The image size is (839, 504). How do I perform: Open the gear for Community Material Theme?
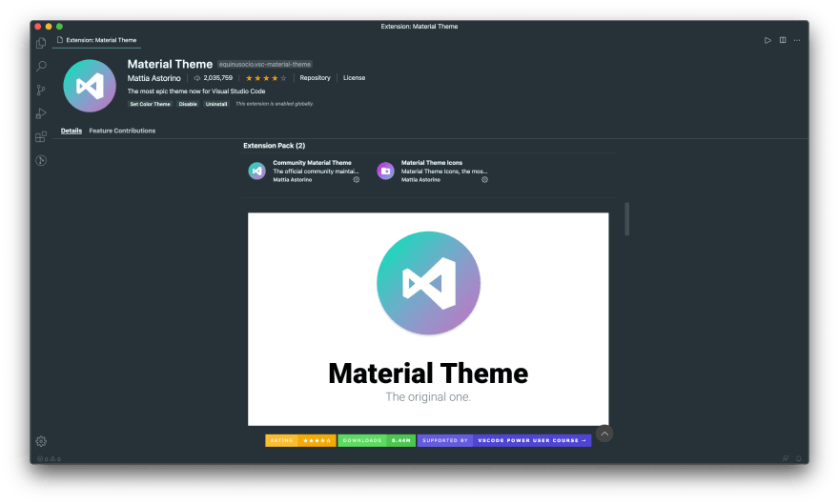357,179
